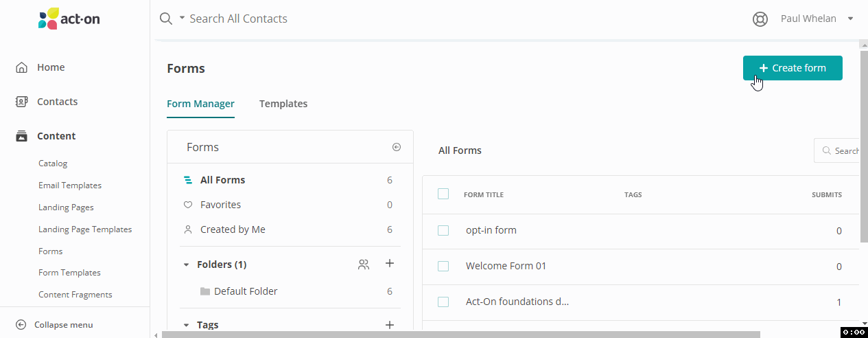Click the shared folders people icon
The width and height of the screenshot is (868, 338).
pyautogui.click(x=364, y=264)
